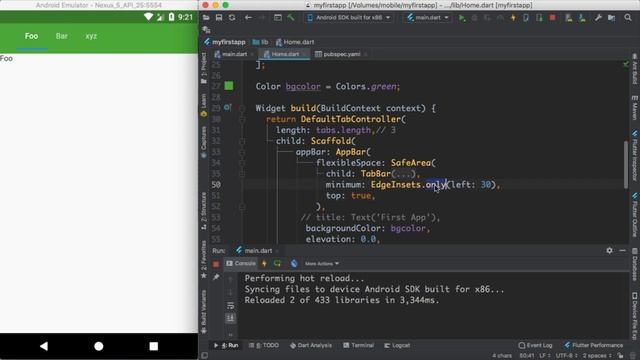640x360 pixels.
Task: Click the bgcolor variable name on line 27
Action: (x=303, y=86)
